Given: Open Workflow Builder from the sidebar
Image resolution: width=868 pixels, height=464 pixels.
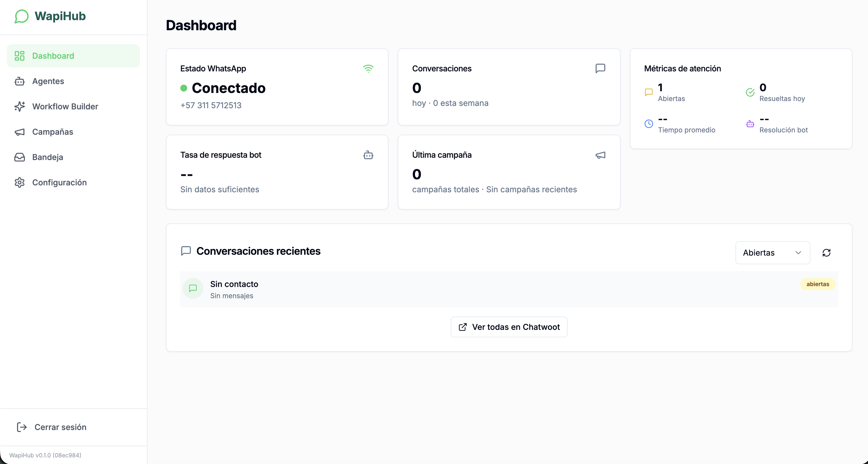Looking at the screenshot, I should 73,107.
